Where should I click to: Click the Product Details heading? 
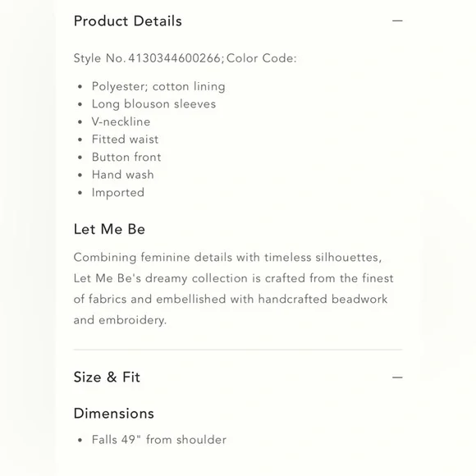click(128, 21)
